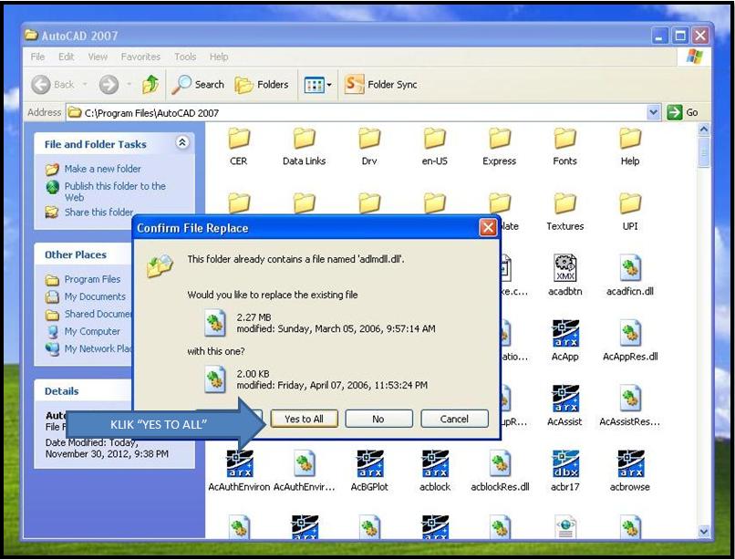
Task: Go to My Computer in Other Places
Action: coord(92,332)
